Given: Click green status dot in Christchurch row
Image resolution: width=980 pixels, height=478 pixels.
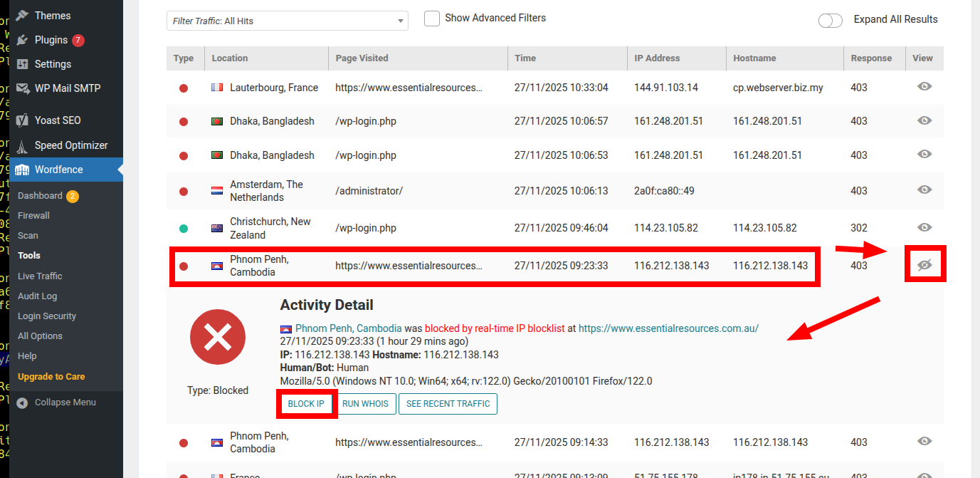Looking at the screenshot, I should point(184,229).
